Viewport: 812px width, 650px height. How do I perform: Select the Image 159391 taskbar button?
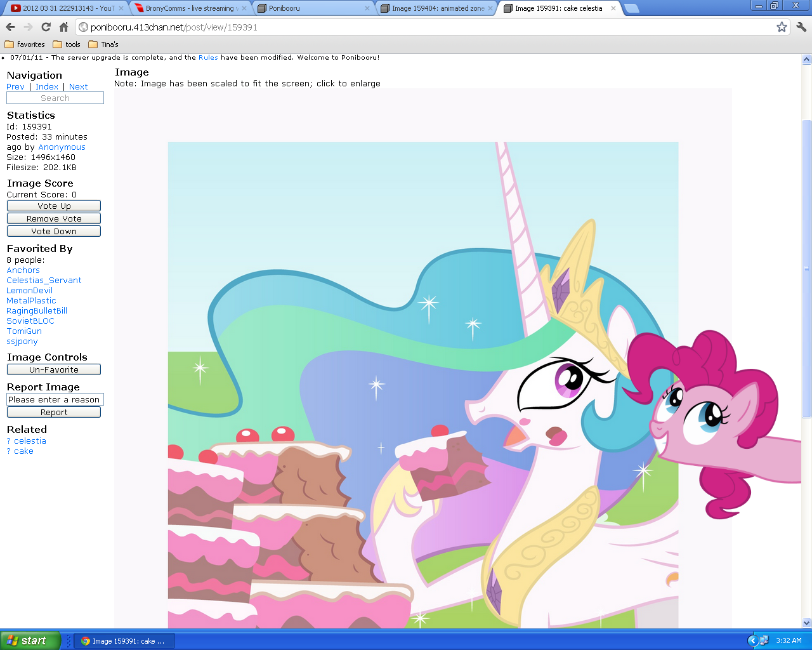tap(124, 641)
